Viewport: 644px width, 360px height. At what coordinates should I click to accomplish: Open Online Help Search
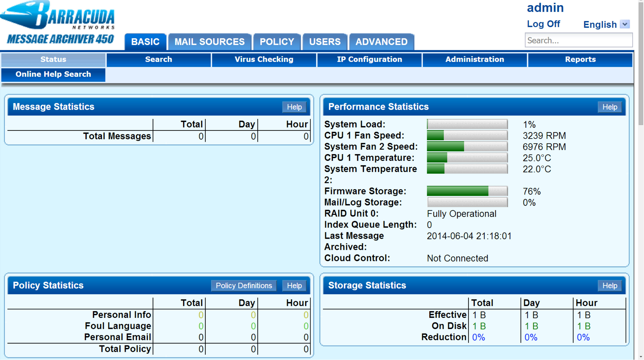(53, 75)
